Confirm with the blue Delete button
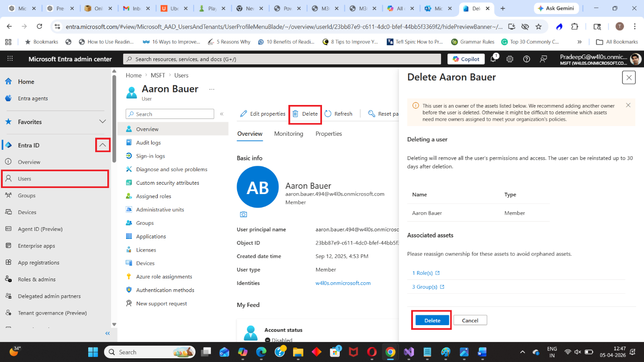Screen dimensions: 644x362 point(432,320)
